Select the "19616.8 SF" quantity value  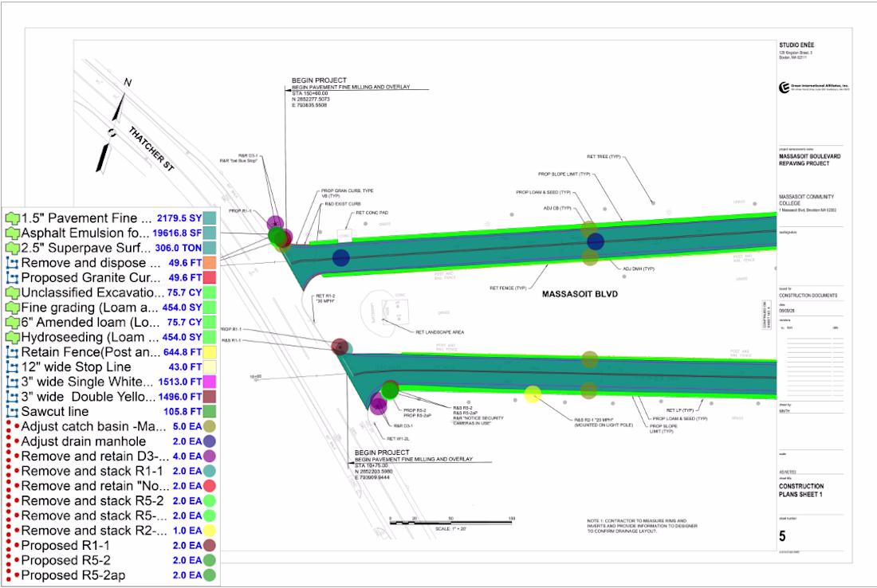(x=177, y=233)
